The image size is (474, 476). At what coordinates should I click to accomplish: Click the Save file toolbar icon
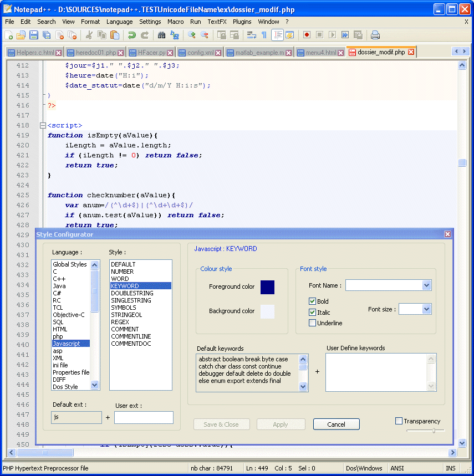34,35
